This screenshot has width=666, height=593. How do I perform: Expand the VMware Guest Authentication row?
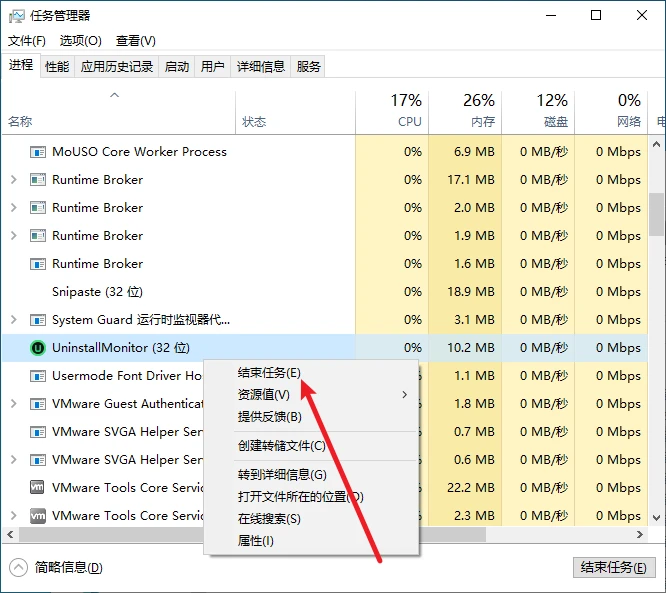[x=14, y=404]
